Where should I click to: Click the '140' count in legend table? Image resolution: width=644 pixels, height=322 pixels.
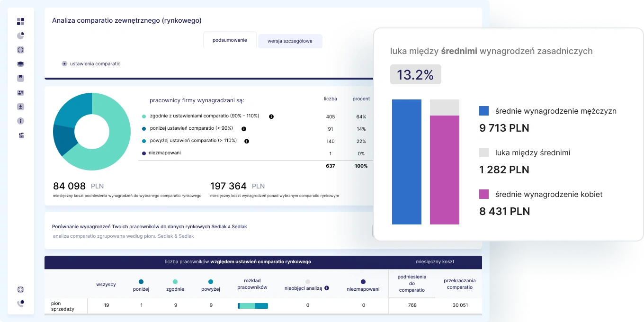[x=331, y=141]
